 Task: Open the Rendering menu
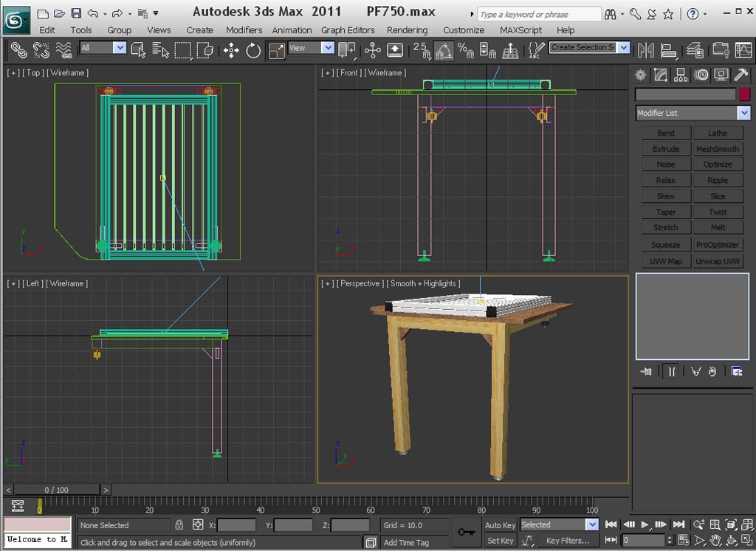[407, 30]
